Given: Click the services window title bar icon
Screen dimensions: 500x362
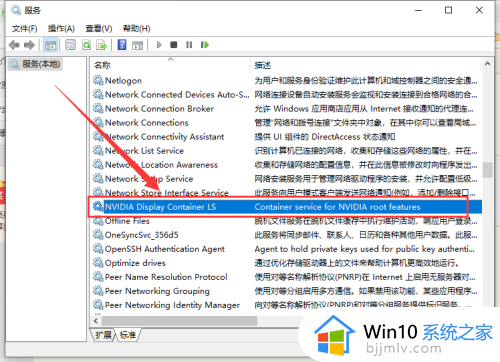Looking at the screenshot, I should pyautogui.click(x=16, y=10).
